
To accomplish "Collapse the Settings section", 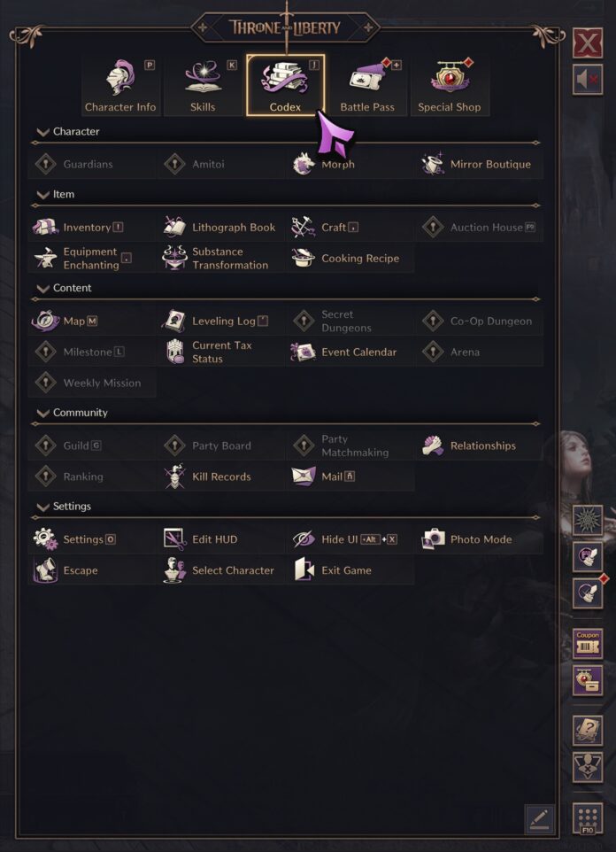I will (x=42, y=506).
